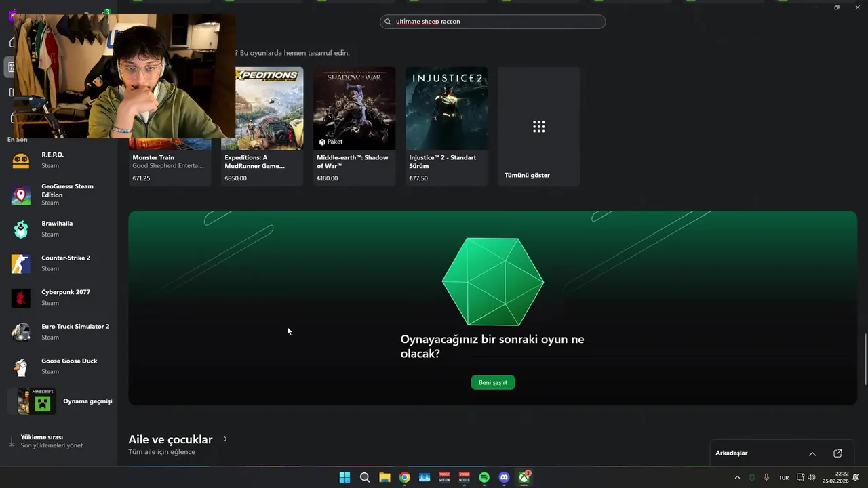Click Good Shepherd Entertai... publisher text
868x488 pixels.
pyautogui.click(x=168, y=165)
